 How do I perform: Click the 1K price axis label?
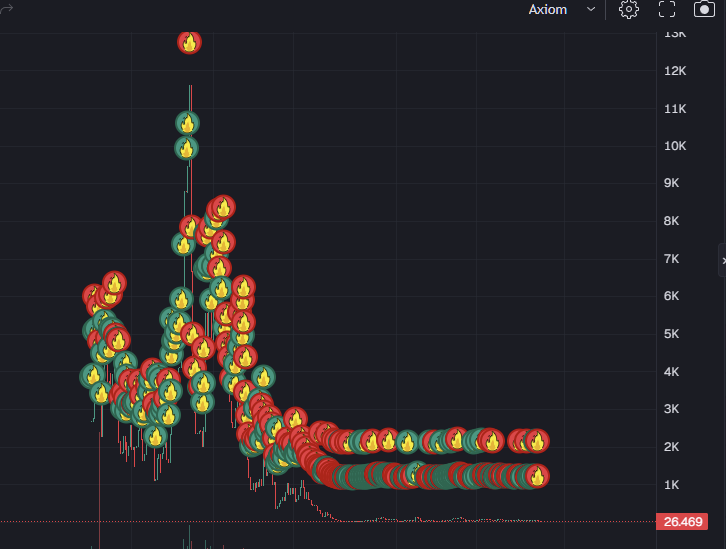pos(671,485)
